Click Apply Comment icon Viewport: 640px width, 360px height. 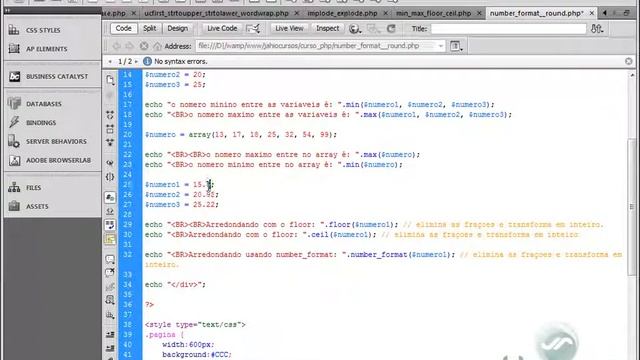[x=110, y=259]
